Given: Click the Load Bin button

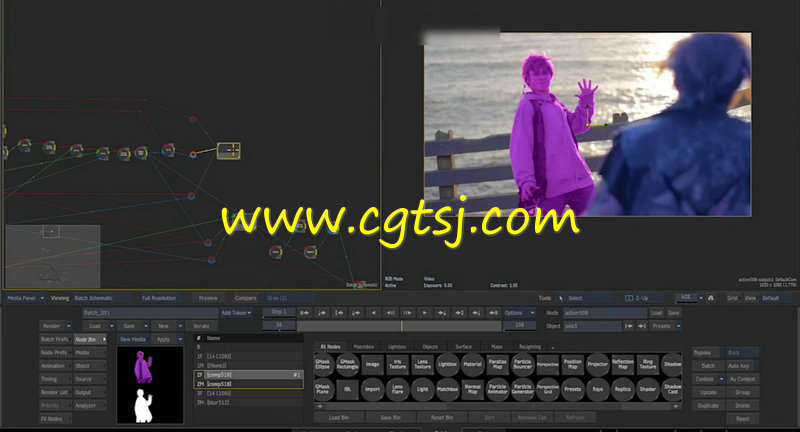Looking at the screenshot, I should [339, 418].
